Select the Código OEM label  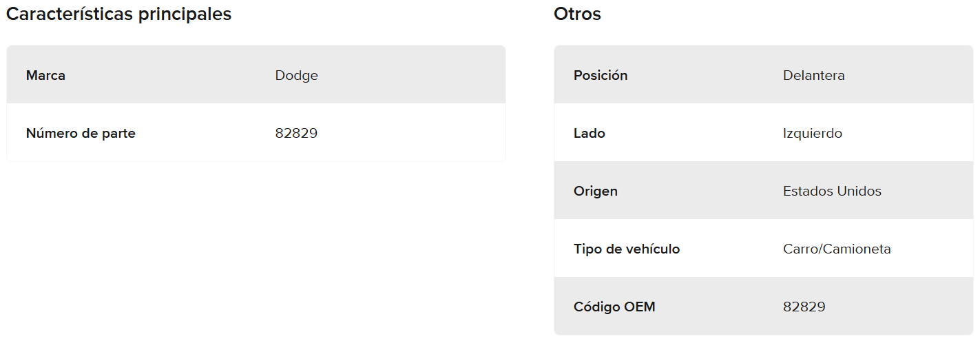pos(614,307)
